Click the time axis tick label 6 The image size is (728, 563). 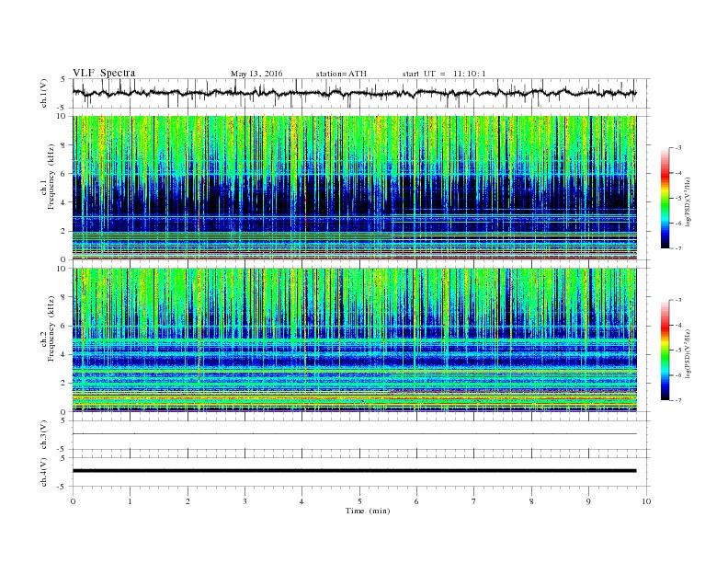point(416,501)
